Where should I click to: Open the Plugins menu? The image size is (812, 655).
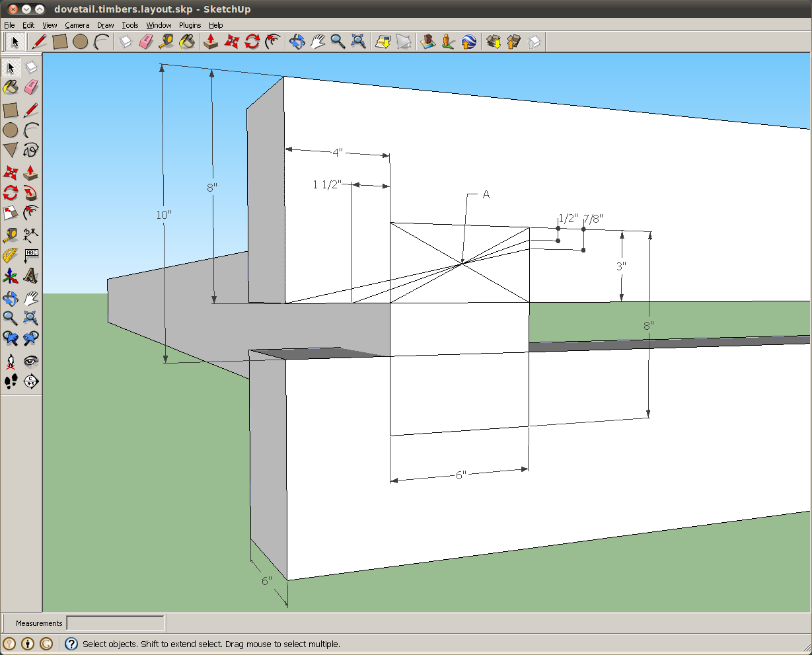click(190, 24)
